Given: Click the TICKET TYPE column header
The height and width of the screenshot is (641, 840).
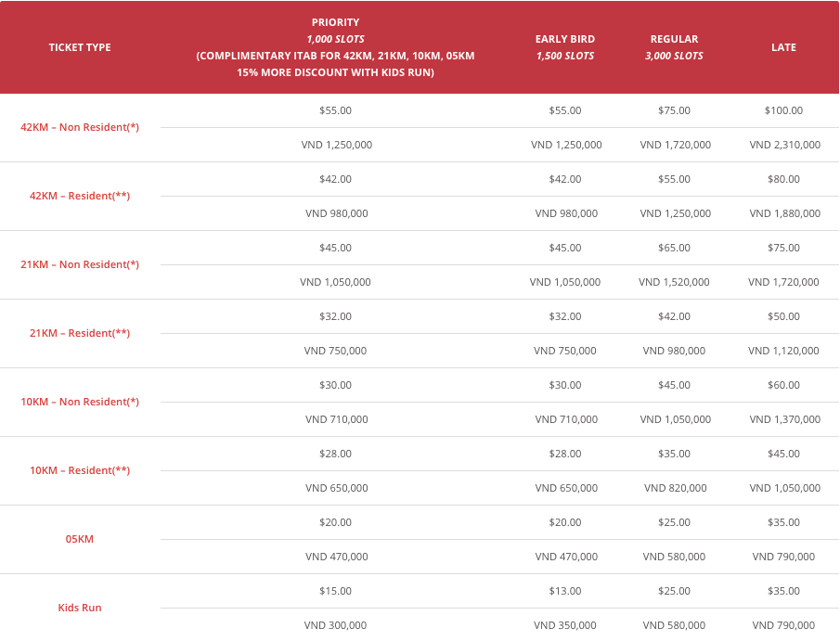Looking at the screenshot, I should (x=80, y=47).
